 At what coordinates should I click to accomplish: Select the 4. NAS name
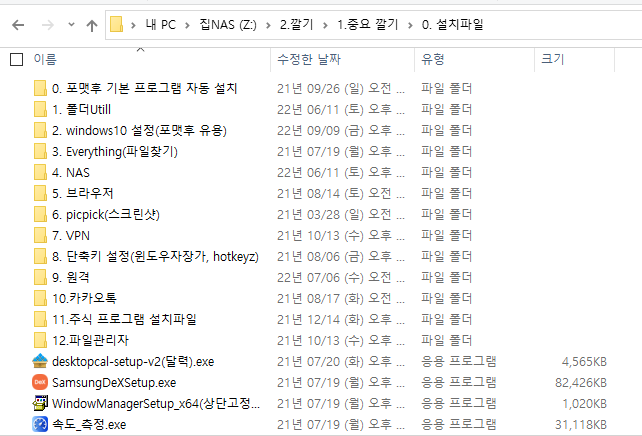(71, 172)
